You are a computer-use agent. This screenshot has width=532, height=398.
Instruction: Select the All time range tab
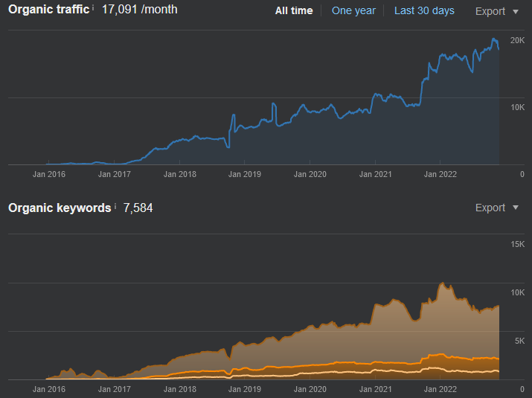[x=294, y=10]
